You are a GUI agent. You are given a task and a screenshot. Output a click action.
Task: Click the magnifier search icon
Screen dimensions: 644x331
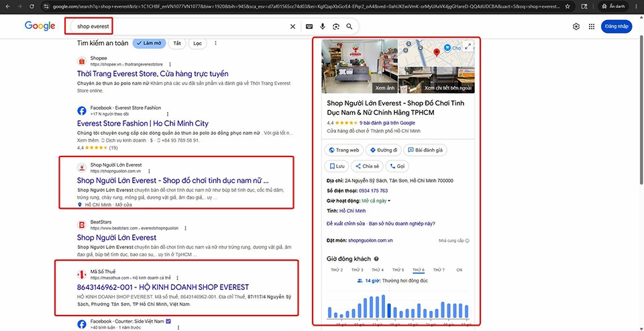pyautogui.click(x=350, y=27)
